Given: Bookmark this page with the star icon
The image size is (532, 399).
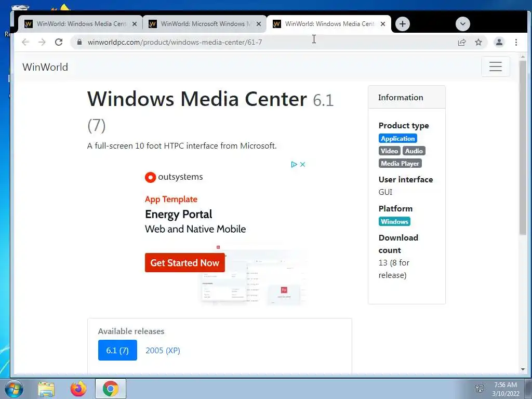Looking at the screenshot, I should (x=478, y=43).
